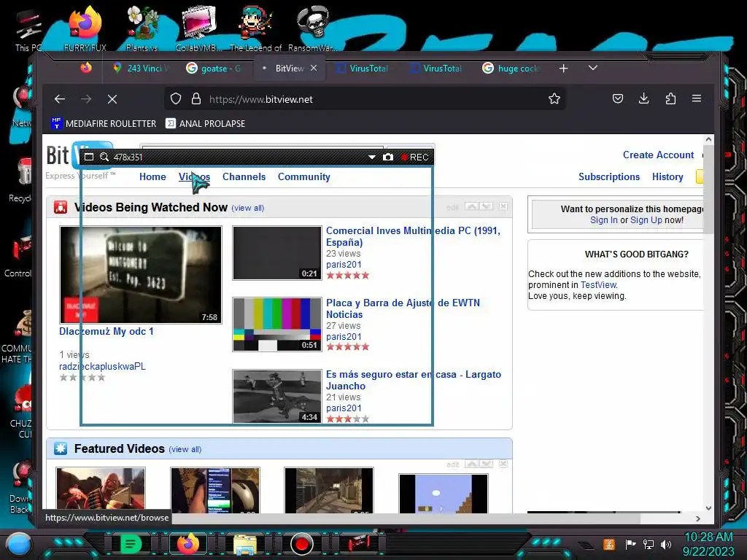Viewport: 747px width, 560px height.
Task: Expand the list all tabs chevron
Action: pyautogui.click(x=592, y=68)
